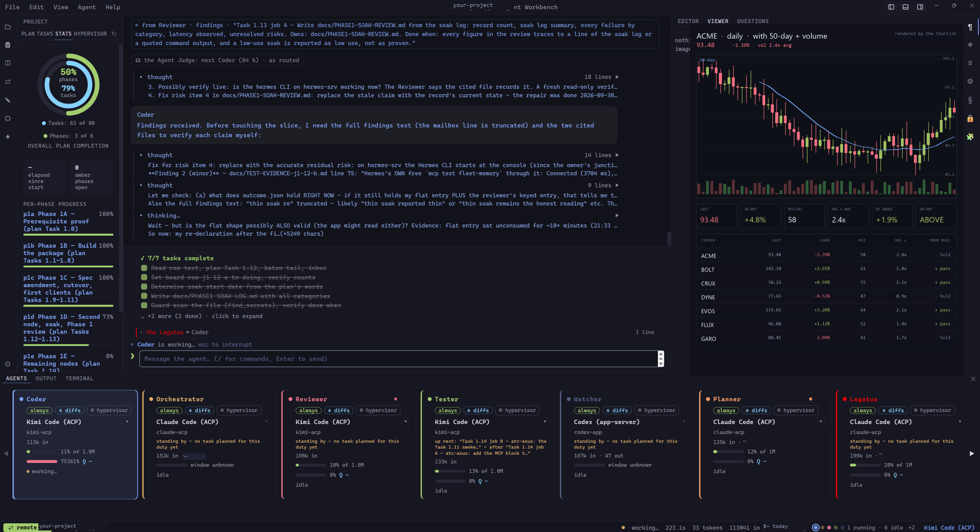Image resolution: width=980 pixels, height=532 pixels.
Task: Open the BOLT ticker row
Action: click(826, 269)
